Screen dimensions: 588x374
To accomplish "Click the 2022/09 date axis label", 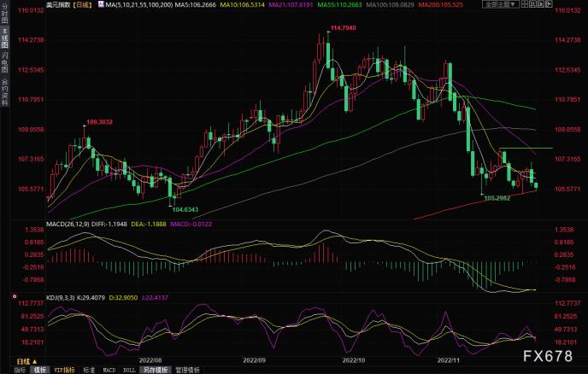I will click(254, 360).
